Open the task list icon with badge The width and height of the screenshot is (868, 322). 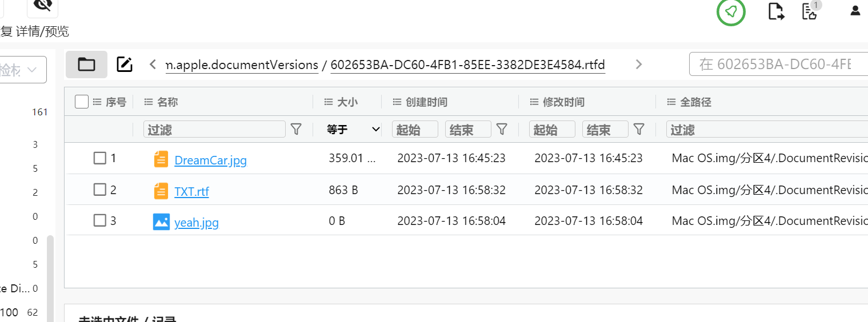point(810,11)
